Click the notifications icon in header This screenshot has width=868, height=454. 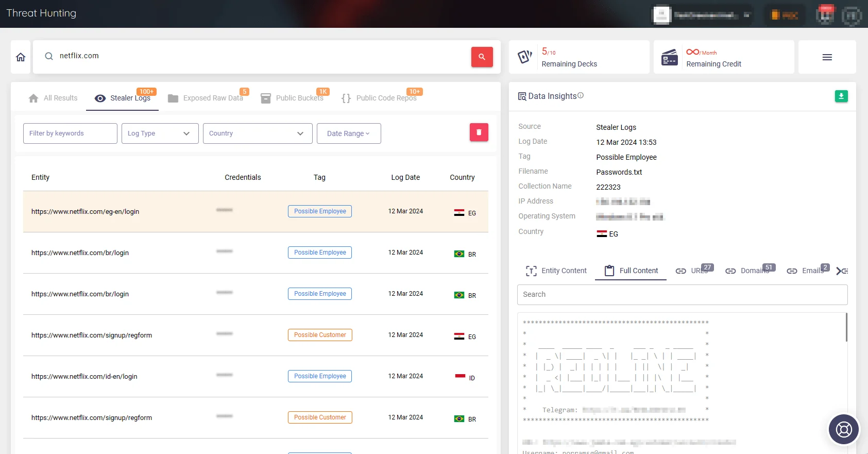point(825,15)
